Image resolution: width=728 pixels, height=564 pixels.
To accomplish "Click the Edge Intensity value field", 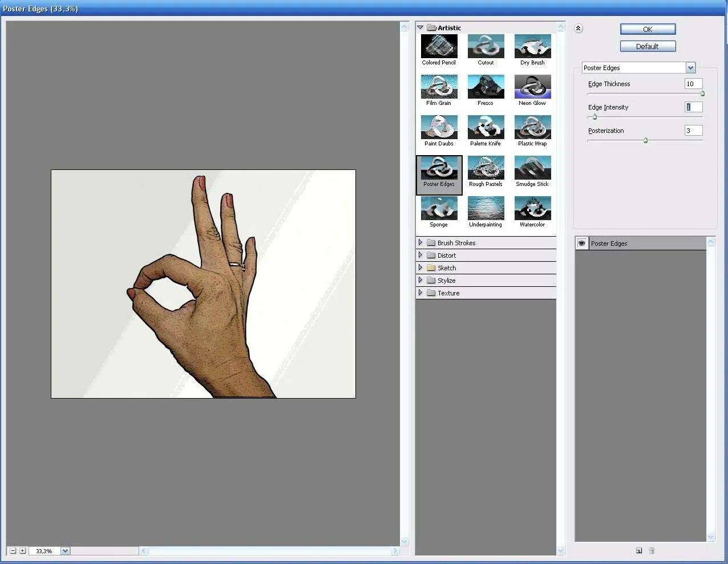I will pyautogui.click(x=693, y=107).
